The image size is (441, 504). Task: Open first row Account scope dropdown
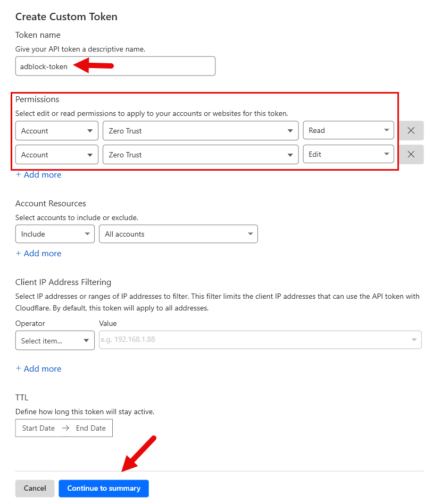[57, 131]
